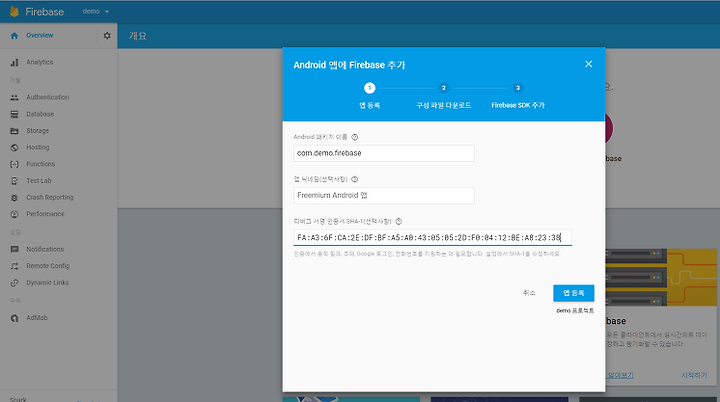Click the Database sidebar icon
This screenshot has height=402, width=720.
point(14,114)
